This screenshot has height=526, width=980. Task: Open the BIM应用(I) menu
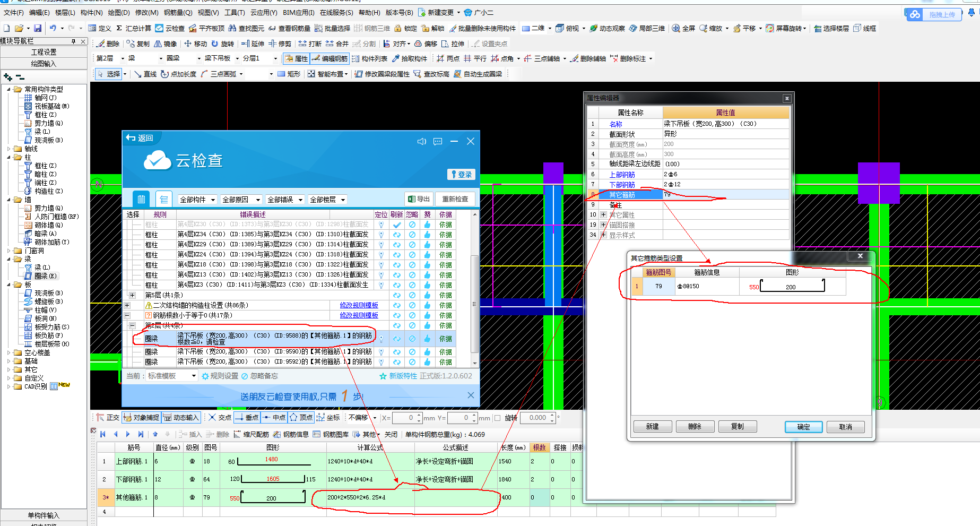[298, 12]
